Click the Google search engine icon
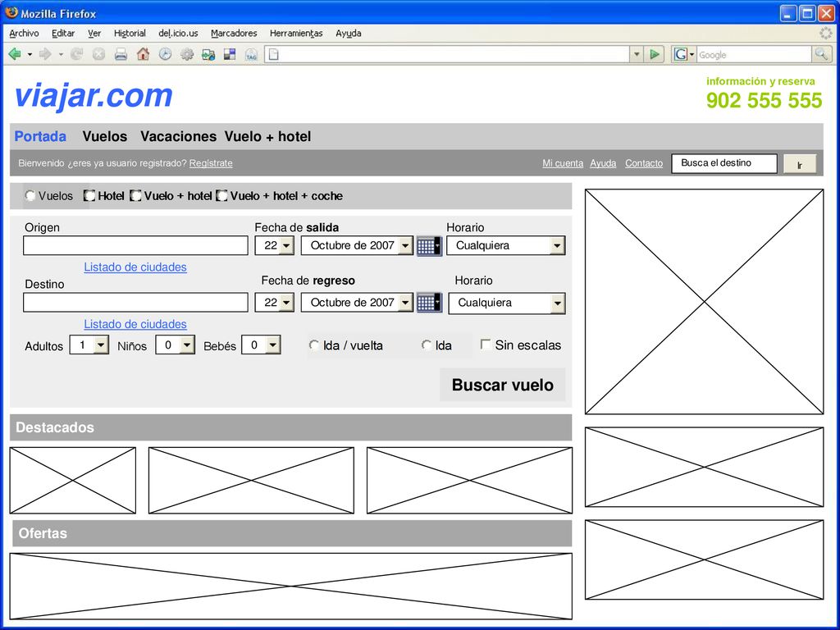The image size is (840, 630). coord(680,54)
